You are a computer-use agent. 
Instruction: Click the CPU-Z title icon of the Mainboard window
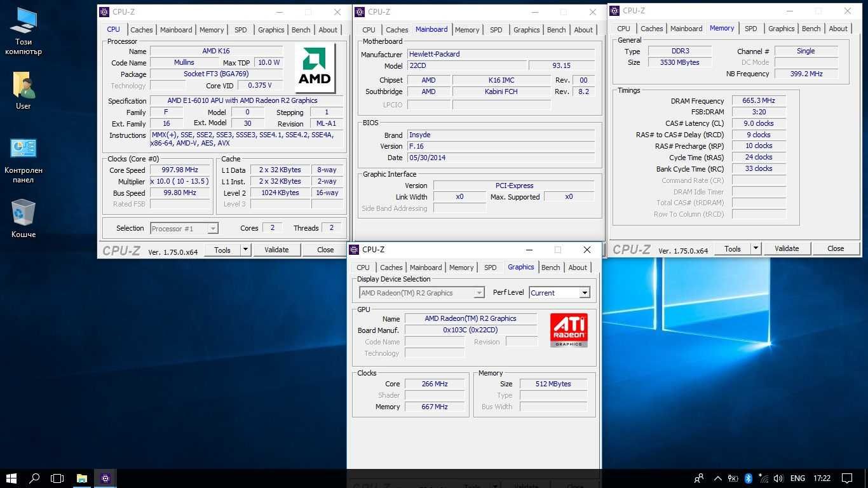coord(360,12)
